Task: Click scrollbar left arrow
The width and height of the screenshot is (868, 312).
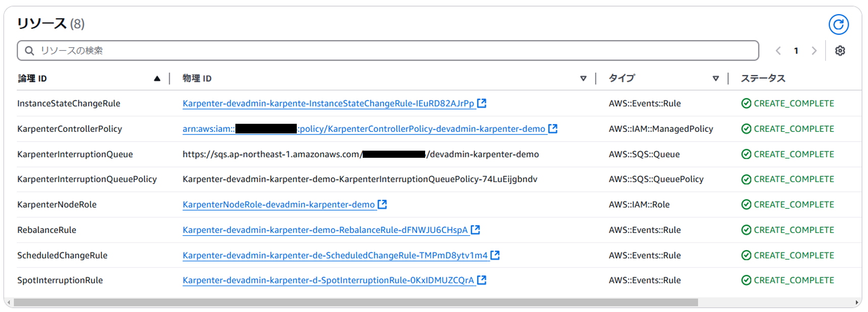Action: 9,302
